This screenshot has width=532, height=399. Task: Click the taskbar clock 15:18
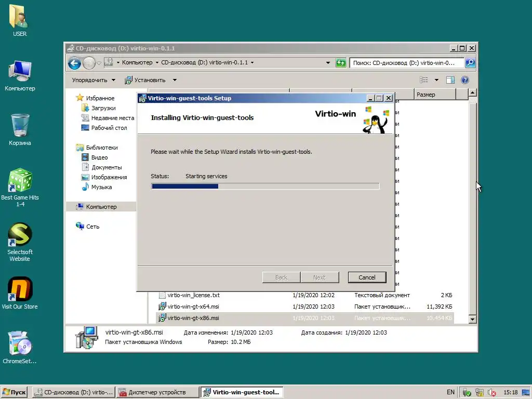[x=510, y=392]
